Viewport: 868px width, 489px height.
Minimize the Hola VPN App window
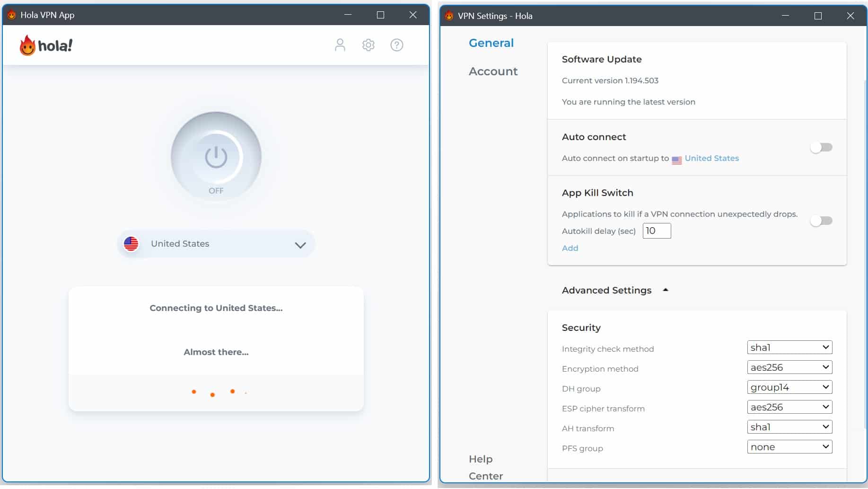(x=348, y=15)
